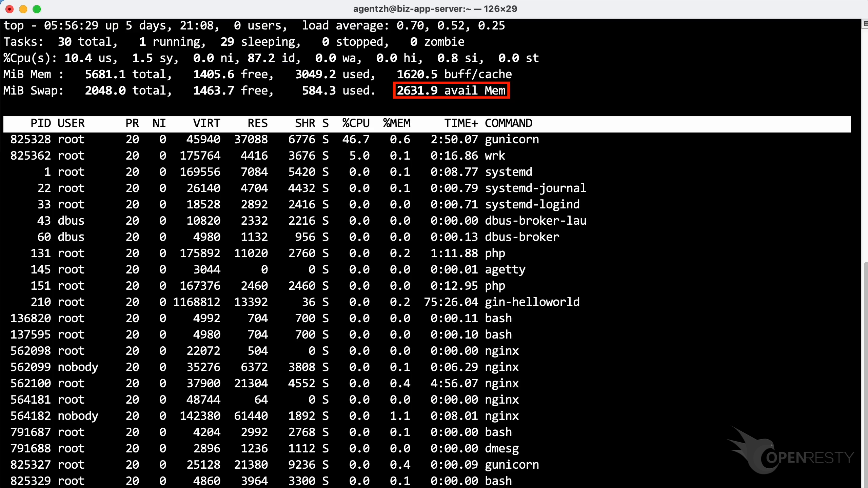Click the load average values
The image size is (868, 488).
451,26
